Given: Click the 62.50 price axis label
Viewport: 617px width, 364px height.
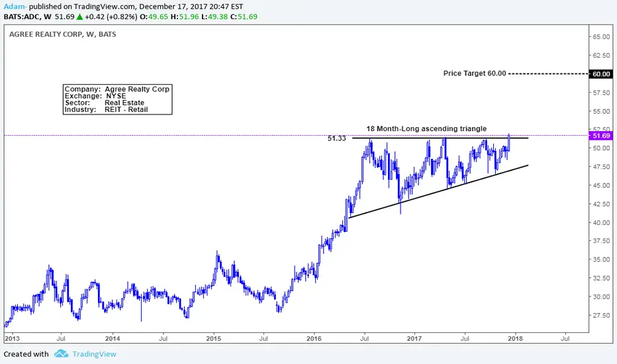Looking at the screenshot, I should pos(601,55).
